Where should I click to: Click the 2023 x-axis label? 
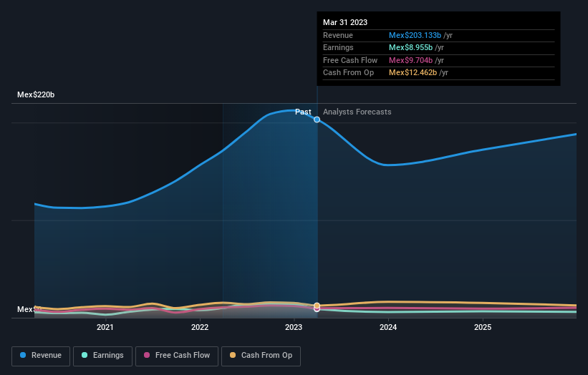click(x=294, y=327)
